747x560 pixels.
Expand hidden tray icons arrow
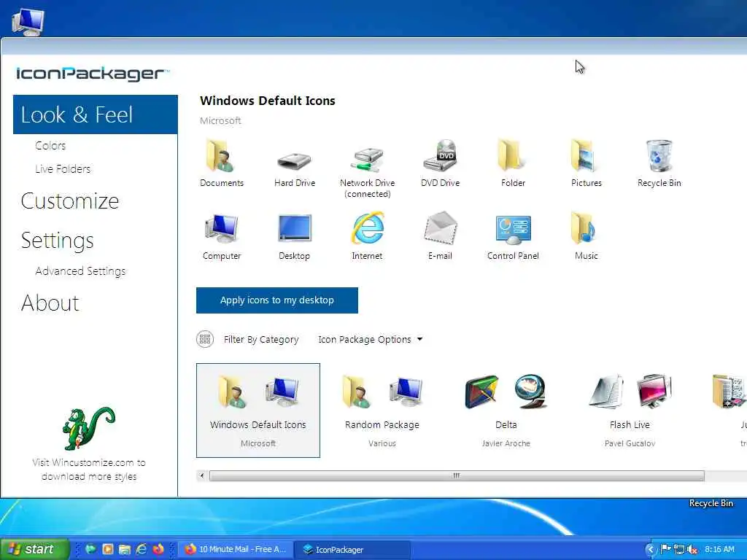pos(650,550)
